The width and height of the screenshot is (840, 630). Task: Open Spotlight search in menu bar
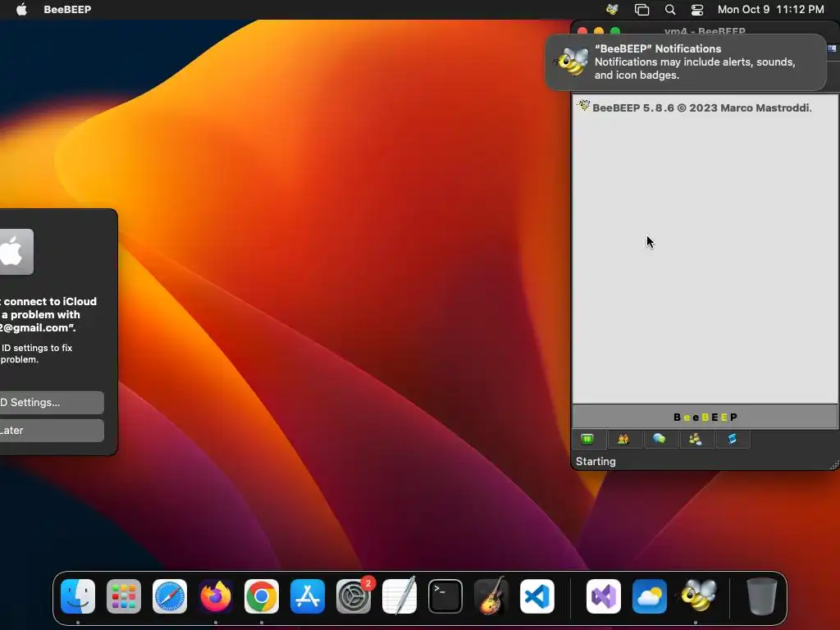[669, 9]
